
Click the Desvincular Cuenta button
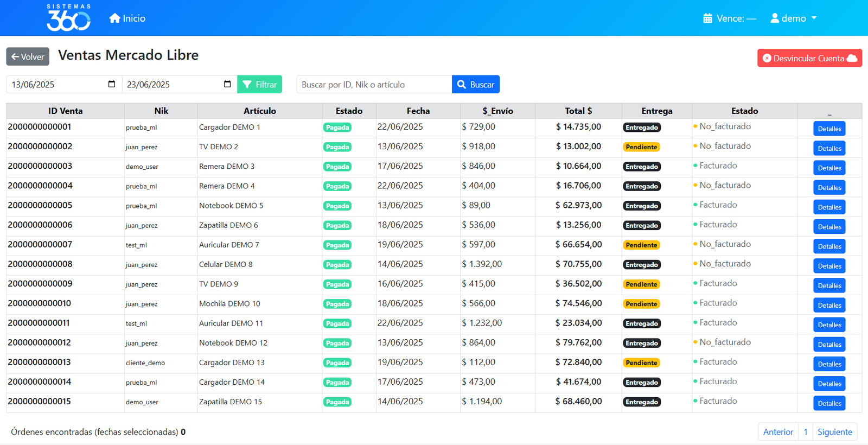point(809,58)
